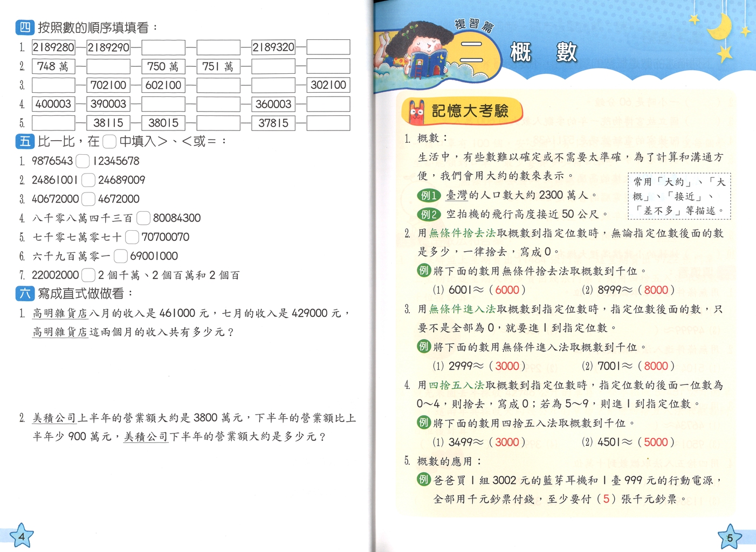
Task: Click the red answer 5 before 張千元鈔票
Action: click(606, 499)
